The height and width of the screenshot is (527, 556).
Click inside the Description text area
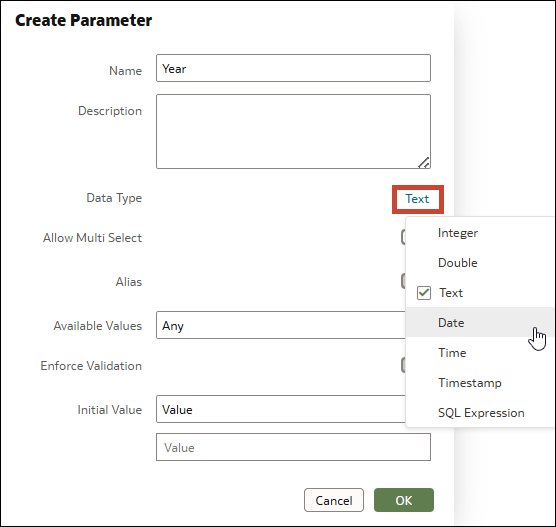[x=293, y=131]
